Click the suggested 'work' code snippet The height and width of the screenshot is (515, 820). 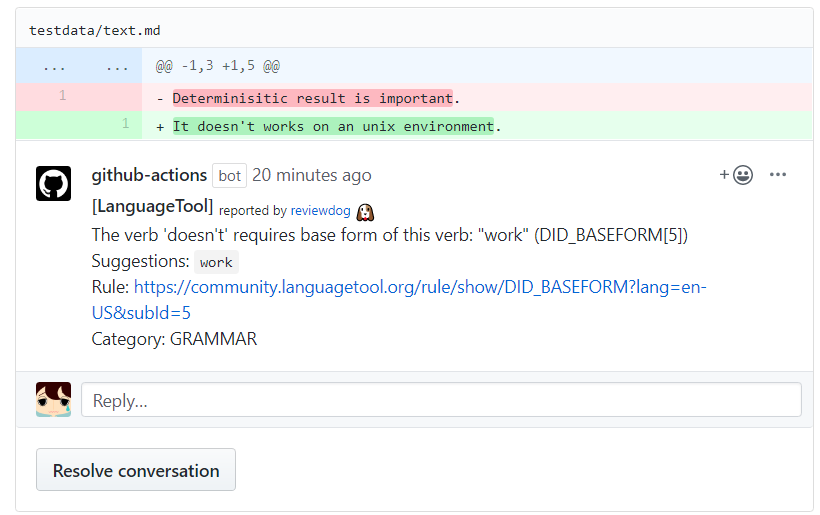coord(216,262)
